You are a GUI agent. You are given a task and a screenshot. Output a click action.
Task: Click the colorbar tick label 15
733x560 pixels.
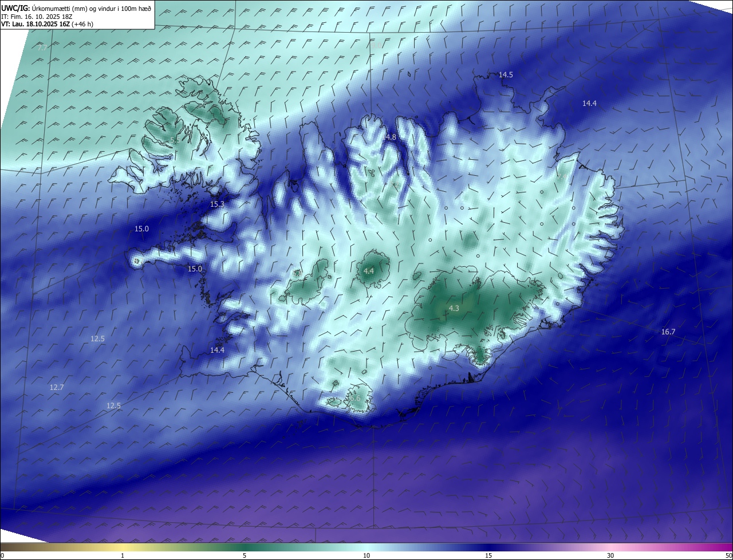click(x=488, y=555)
